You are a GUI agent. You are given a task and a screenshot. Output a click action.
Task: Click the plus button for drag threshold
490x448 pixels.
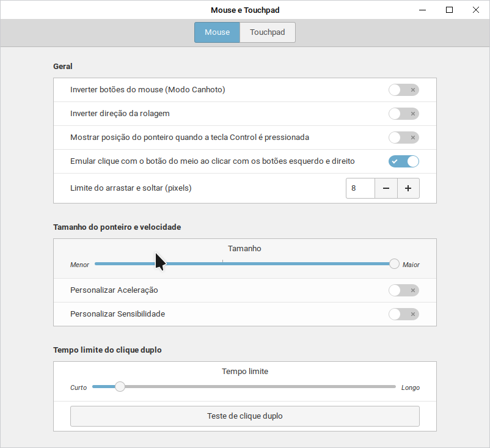[x=408, y=188]
